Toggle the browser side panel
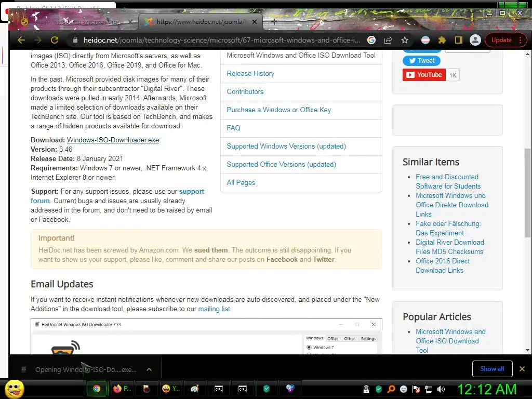Image resolution: width=532 pixels, height=399 pixels. pyautogui.click(x=459, y=40)
